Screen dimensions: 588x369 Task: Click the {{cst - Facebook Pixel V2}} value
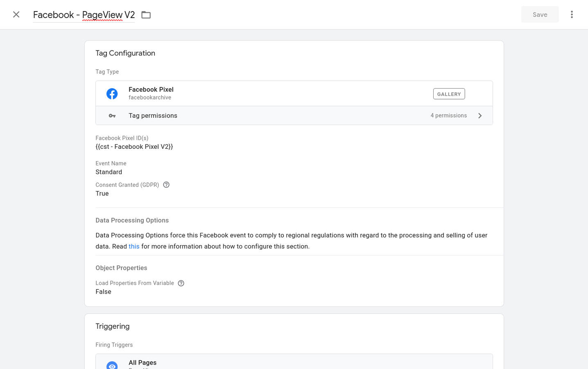(134, 147)
